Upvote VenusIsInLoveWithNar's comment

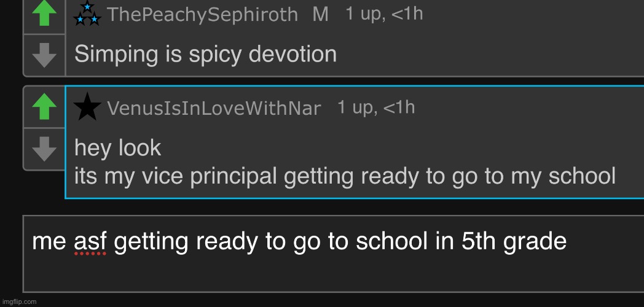click(44, 107)
